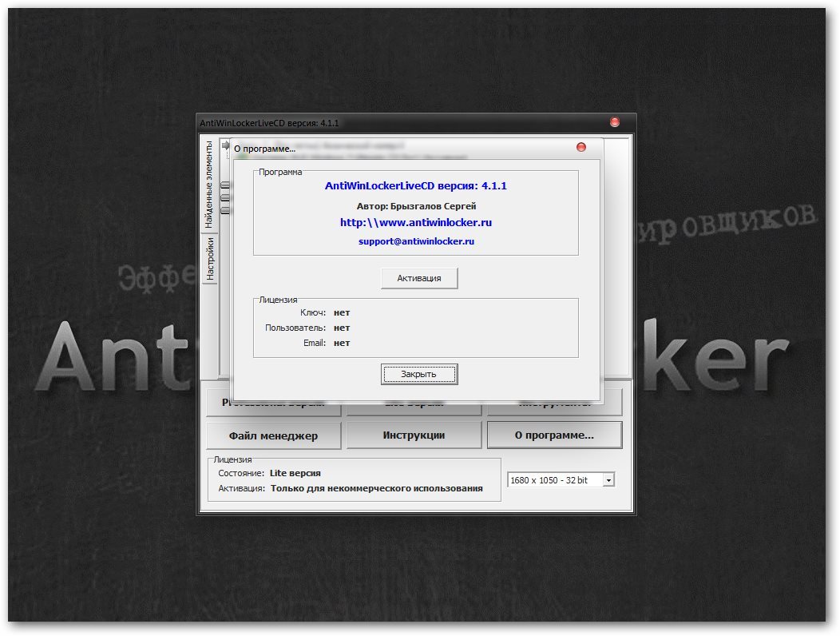
Task: Visit the http:\\www.antiwinlocker.ru link
Action: click(x=415, y=222)
